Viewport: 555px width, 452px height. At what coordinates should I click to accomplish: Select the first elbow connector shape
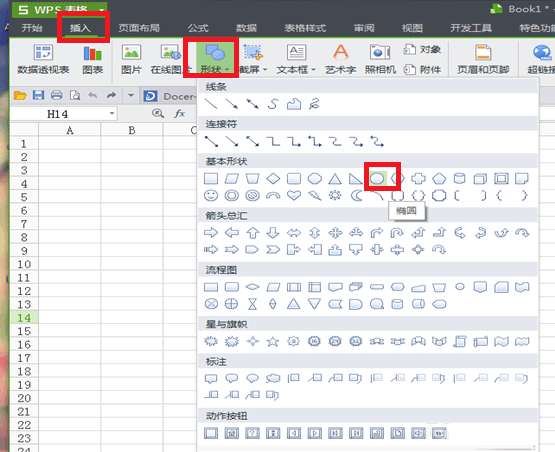(x=273, y=142)
